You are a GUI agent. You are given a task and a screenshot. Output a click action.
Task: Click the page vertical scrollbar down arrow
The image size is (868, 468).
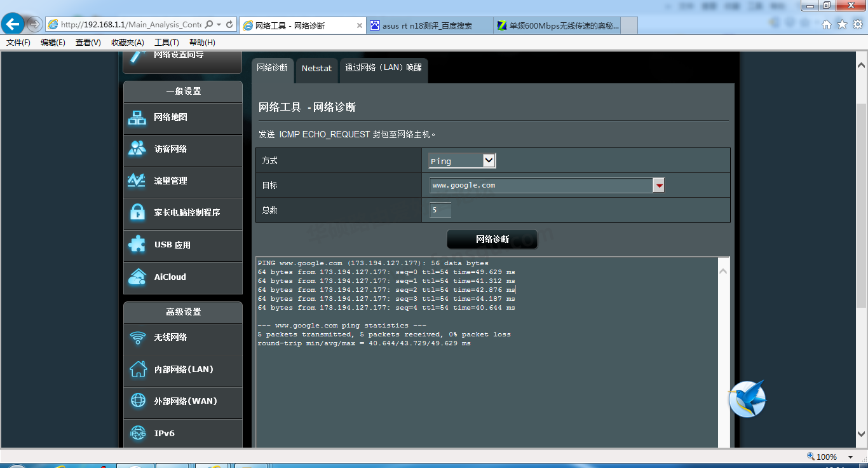pyautogui.click(x=862, y=434)
